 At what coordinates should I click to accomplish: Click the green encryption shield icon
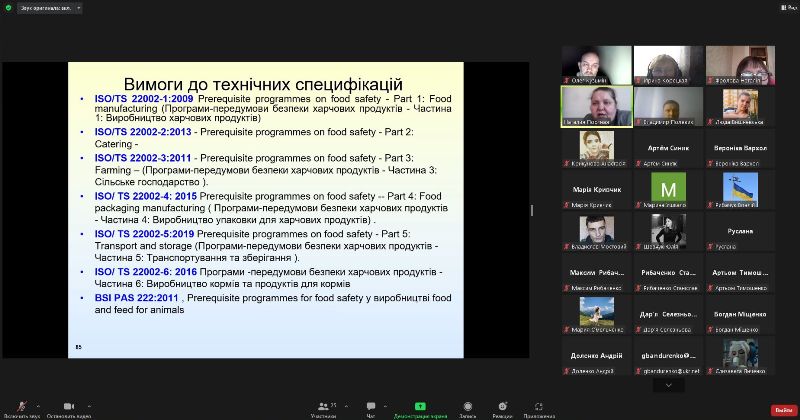8,8
